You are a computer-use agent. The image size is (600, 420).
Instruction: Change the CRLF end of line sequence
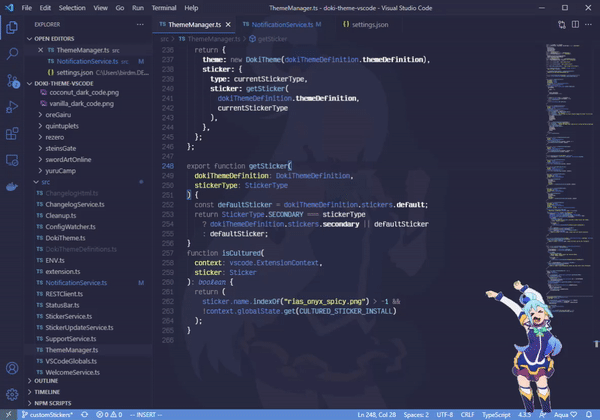tap(467, 415)
